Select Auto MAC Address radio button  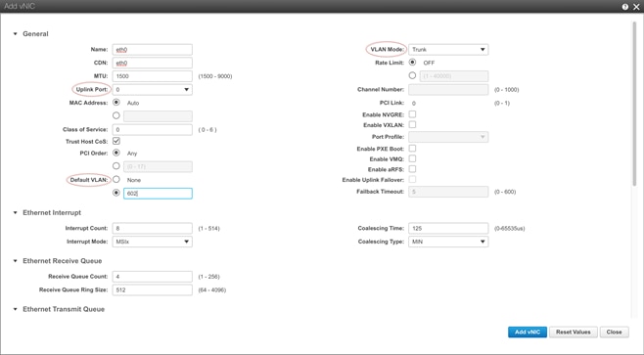pyautogui.click(x=116, y=102)
